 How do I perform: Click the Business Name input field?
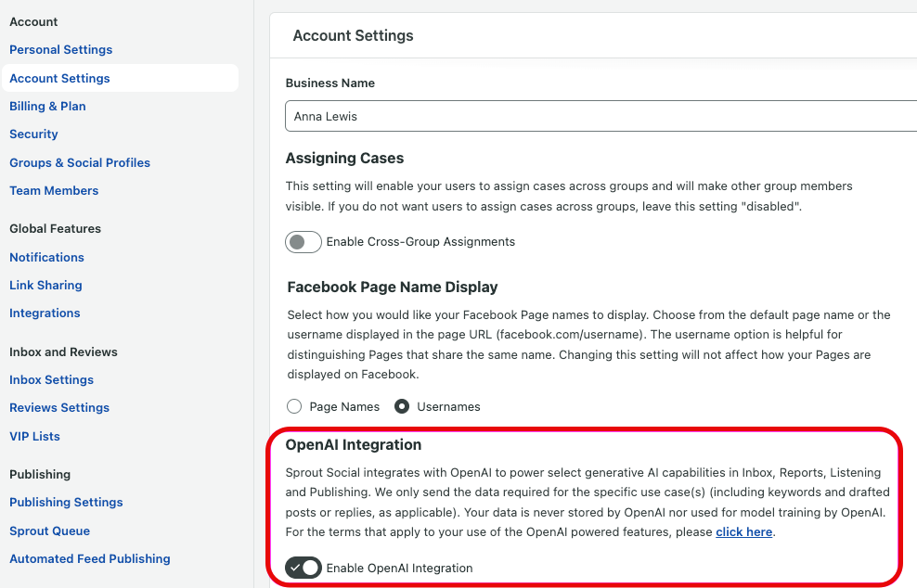(601, 116)
